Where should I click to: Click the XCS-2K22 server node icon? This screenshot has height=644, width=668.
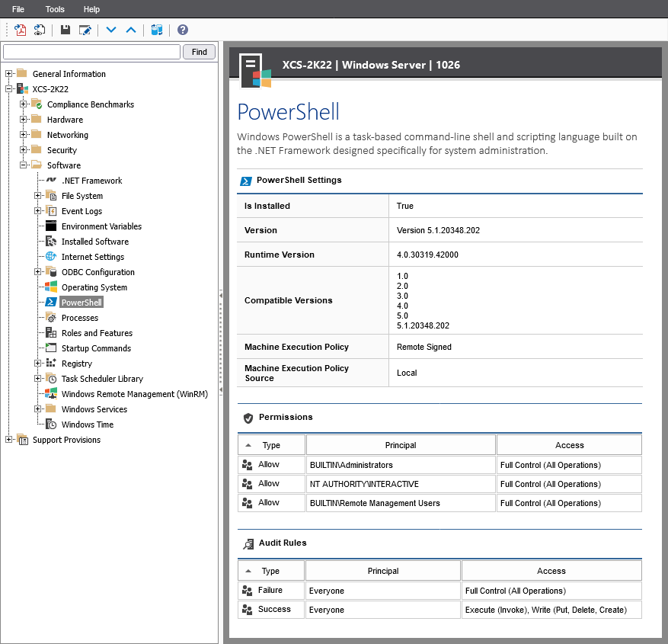point(22,88)
